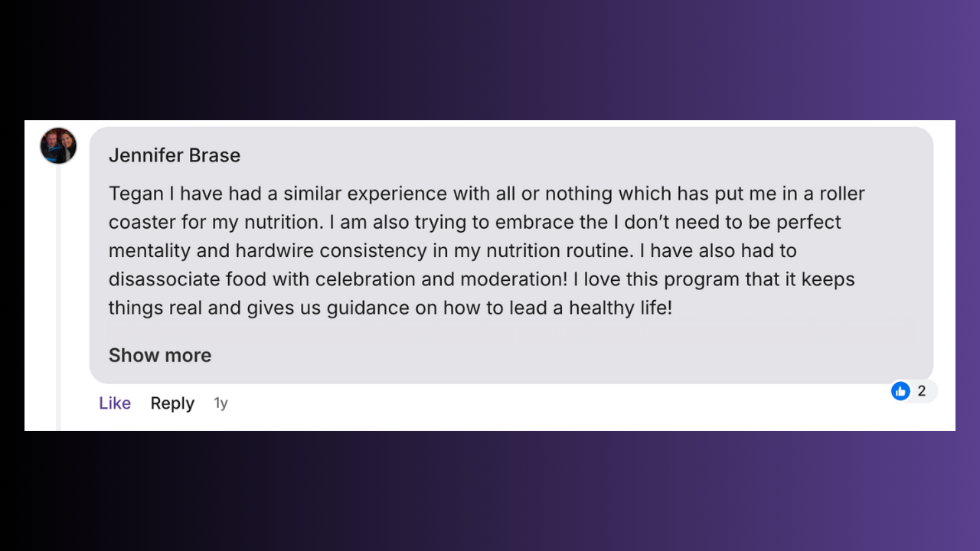Open the 1y timestamp link
980x551 pixels.
pos(220,403)
